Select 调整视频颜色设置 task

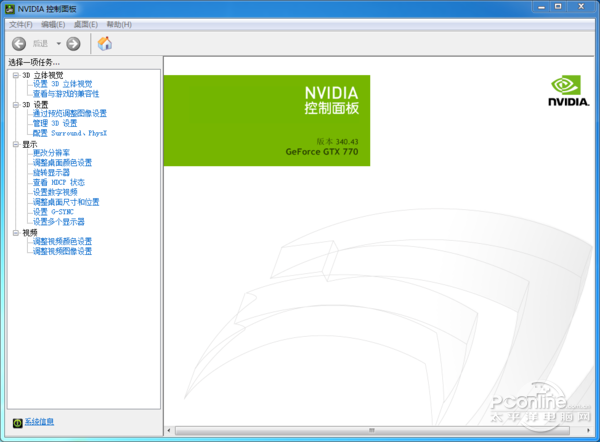(62, 241)
